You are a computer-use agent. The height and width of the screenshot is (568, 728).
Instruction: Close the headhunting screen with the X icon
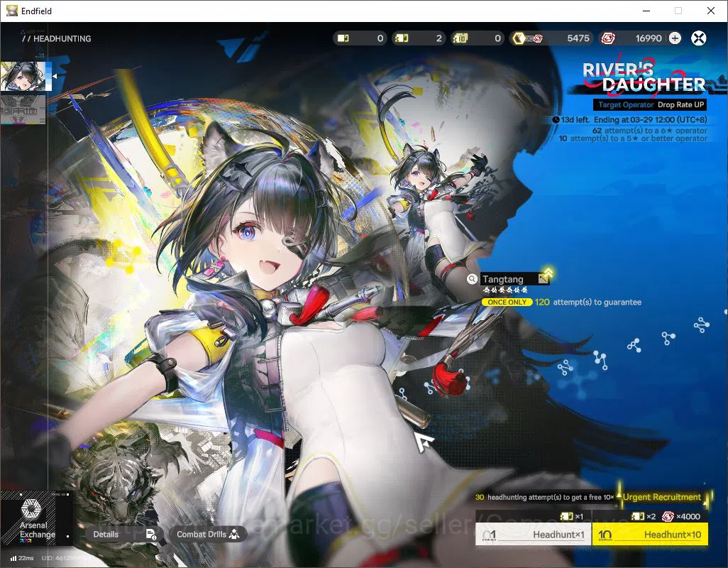pos(698,38)
